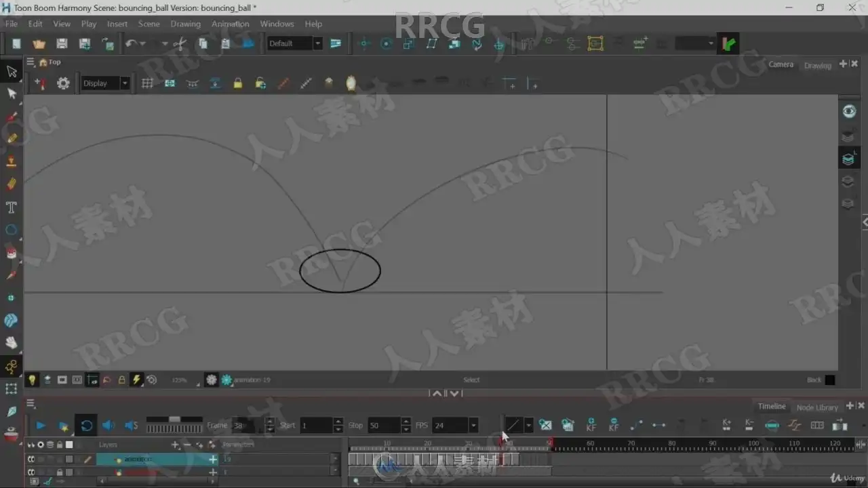Open the view settings gear icon

click(x=63, y=83)
